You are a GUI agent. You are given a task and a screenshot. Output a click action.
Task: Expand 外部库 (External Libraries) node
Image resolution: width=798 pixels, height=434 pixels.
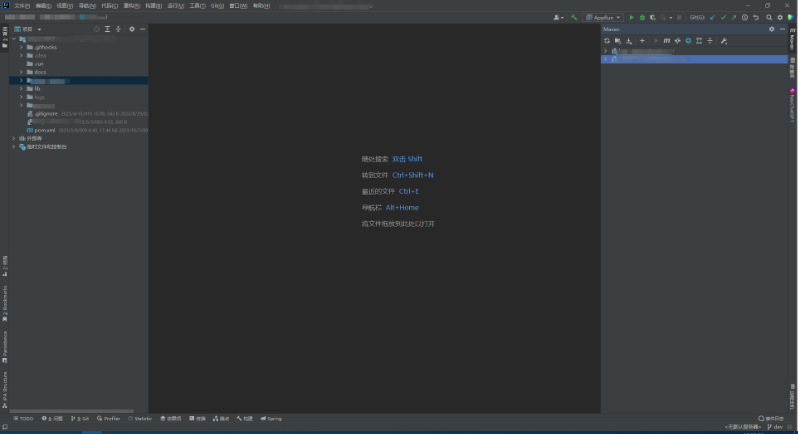click(x=14, y=138)
